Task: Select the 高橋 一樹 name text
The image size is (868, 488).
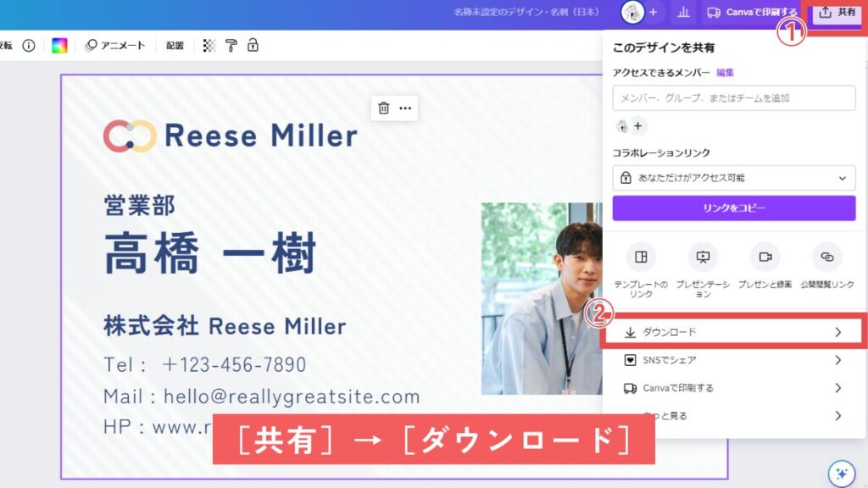Action: point(210,253)
